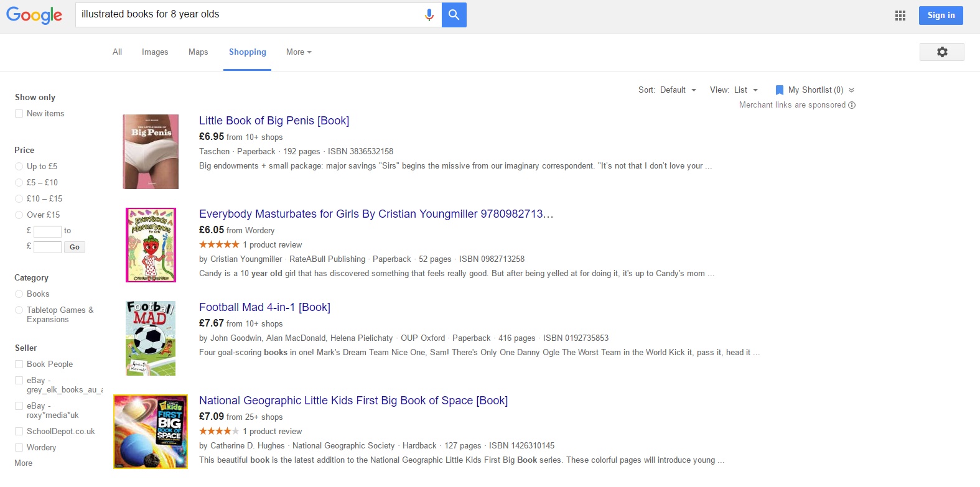Screen dimensions: 980x487
Task: Click the Google logo
Action: (34, 15)
